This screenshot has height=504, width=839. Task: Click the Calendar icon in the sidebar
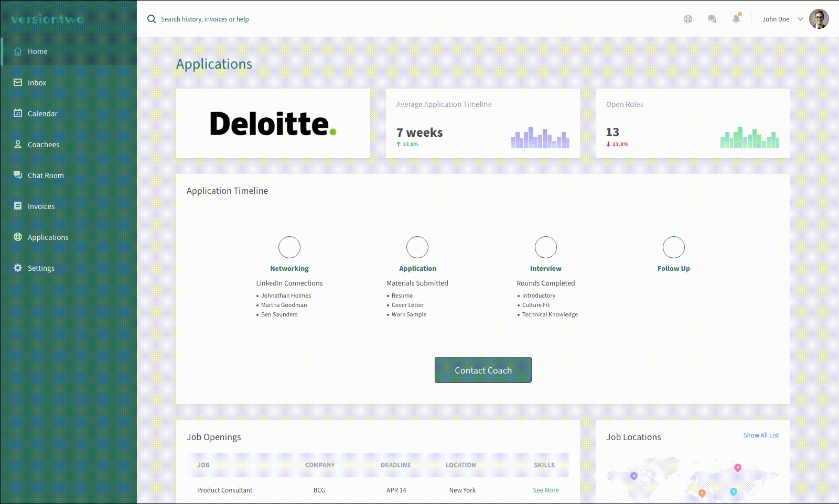18,113
